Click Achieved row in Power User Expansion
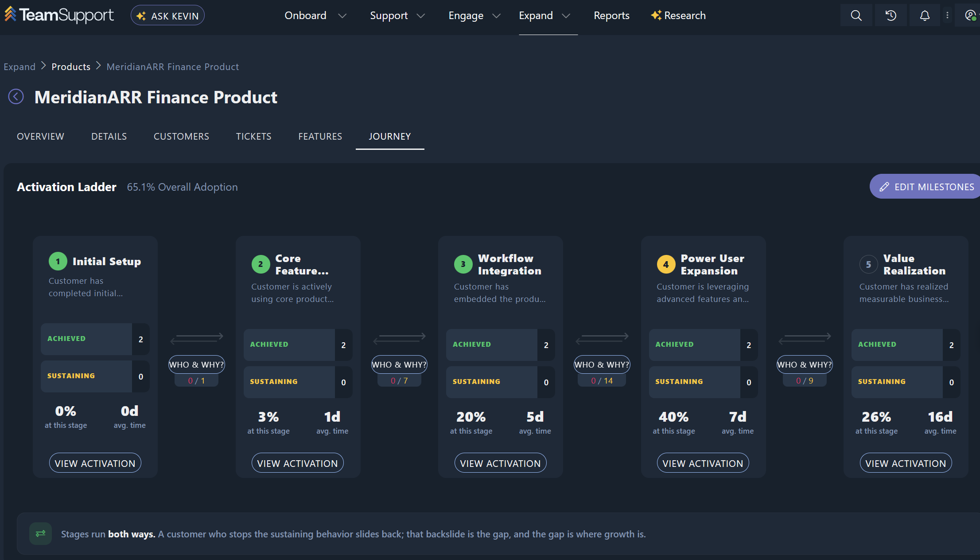The image size is (980, 560). tap(703, 345)
